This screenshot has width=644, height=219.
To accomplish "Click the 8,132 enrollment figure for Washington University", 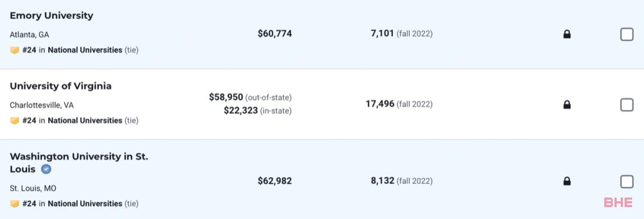I will (x=382, y=181).
